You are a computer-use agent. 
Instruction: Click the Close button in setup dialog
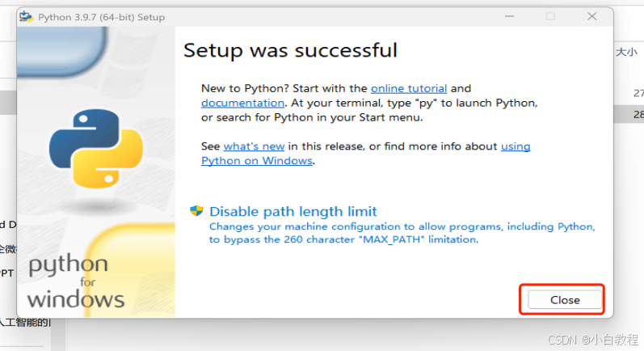(x=565, y=299)
